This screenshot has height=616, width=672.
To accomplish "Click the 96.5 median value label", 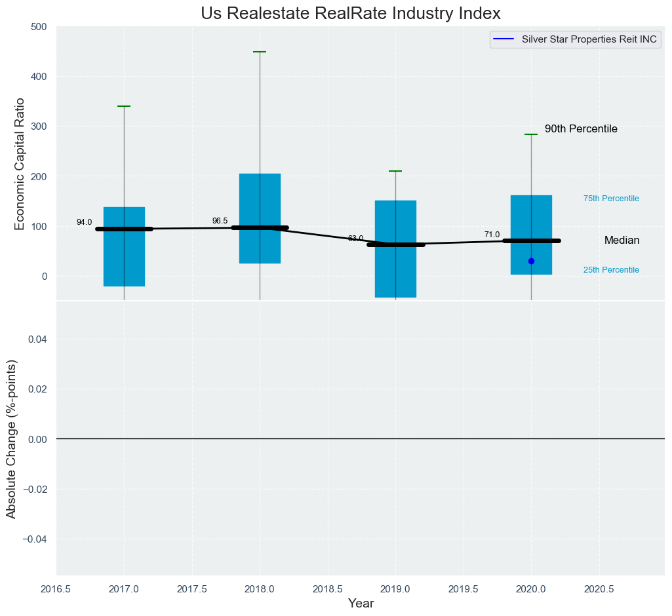I will coord(220,221).
